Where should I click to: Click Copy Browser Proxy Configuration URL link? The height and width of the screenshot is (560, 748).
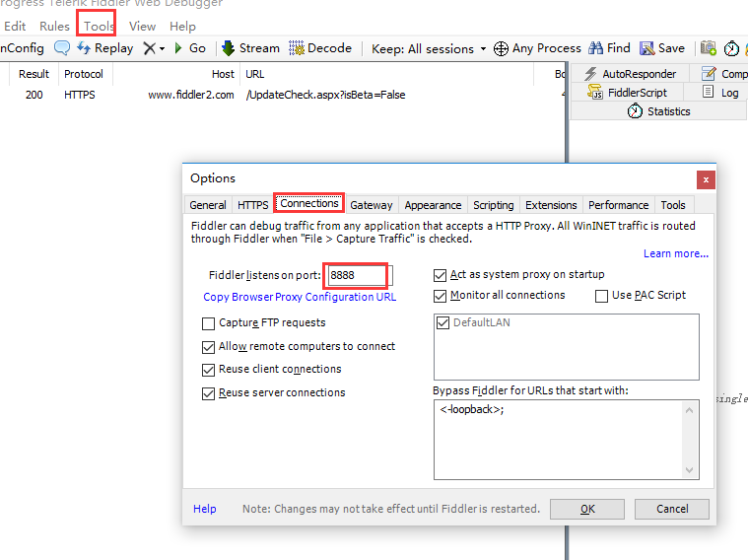click(300, 297)
